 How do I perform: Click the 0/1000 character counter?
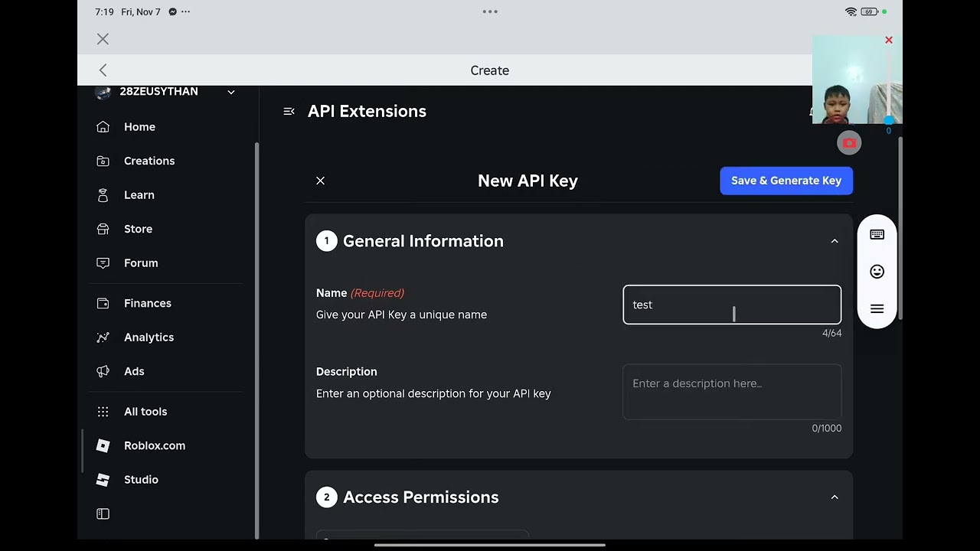[827, 429]
